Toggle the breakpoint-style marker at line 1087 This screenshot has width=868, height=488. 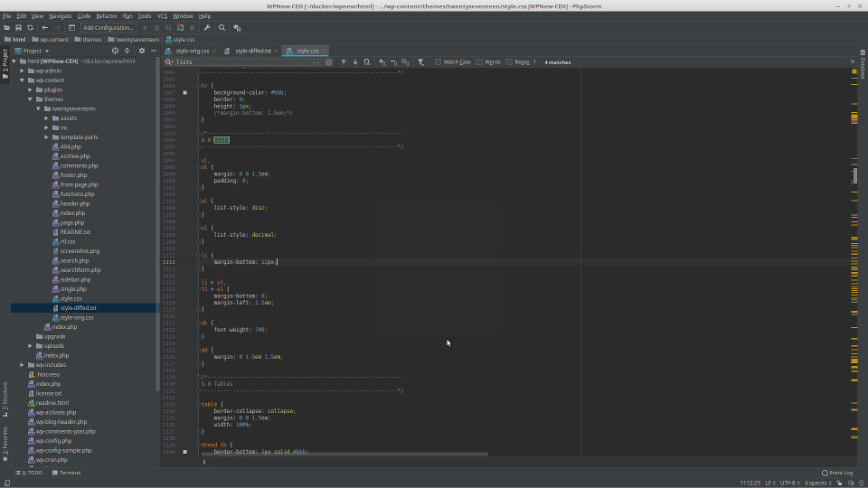click(184, 92)
